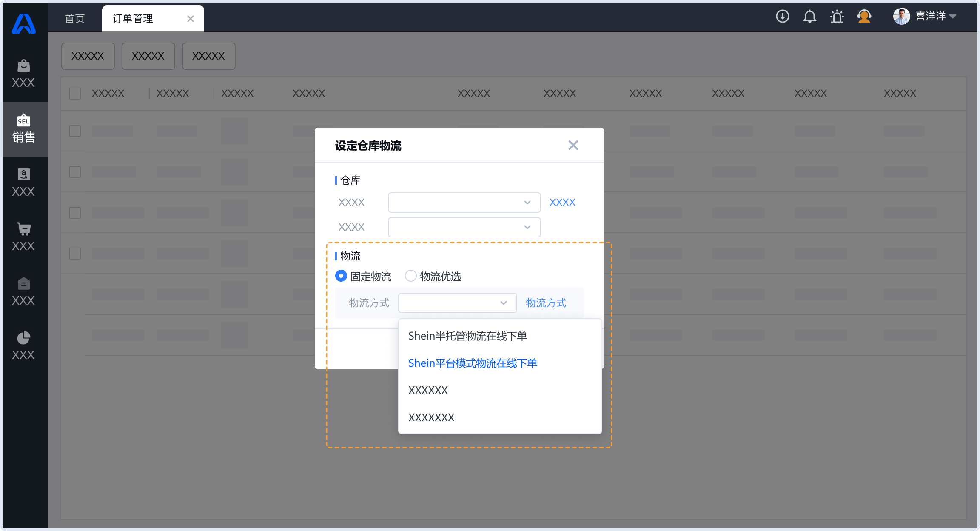
Task: Check the select-all header checkbox
Action: coord(75,94)
